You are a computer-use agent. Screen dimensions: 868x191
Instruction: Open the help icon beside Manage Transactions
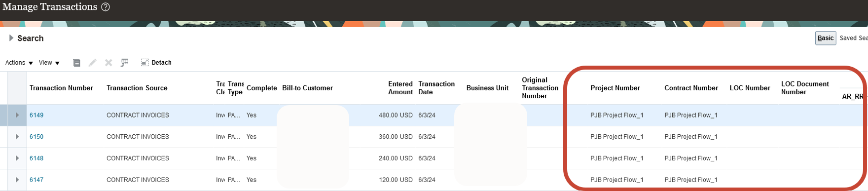106,7
